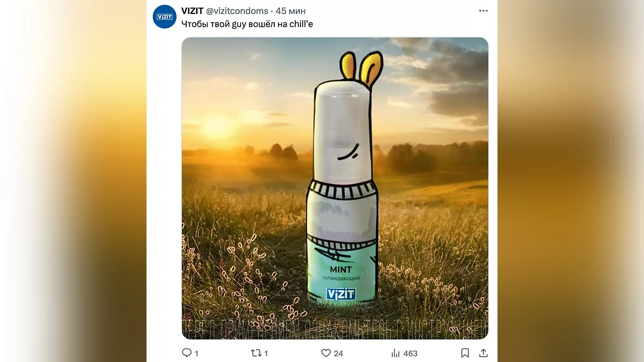Open the 45 мин timestamp link

pos(290,11)
